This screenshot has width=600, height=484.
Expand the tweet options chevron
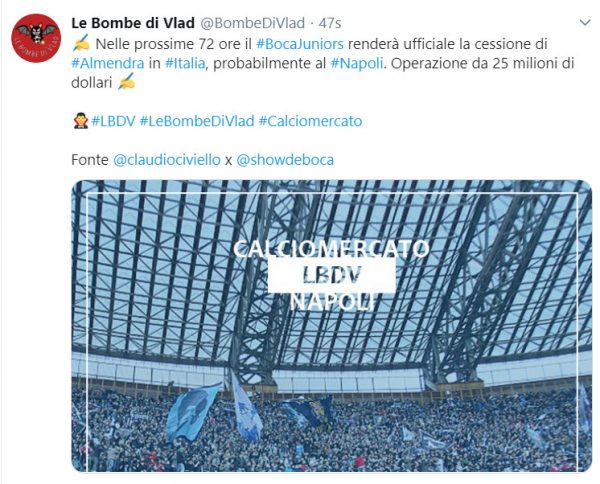(585, 23)
